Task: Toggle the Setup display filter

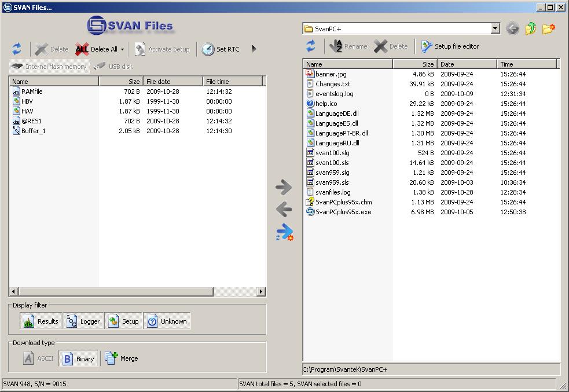Action: (124, 321)
